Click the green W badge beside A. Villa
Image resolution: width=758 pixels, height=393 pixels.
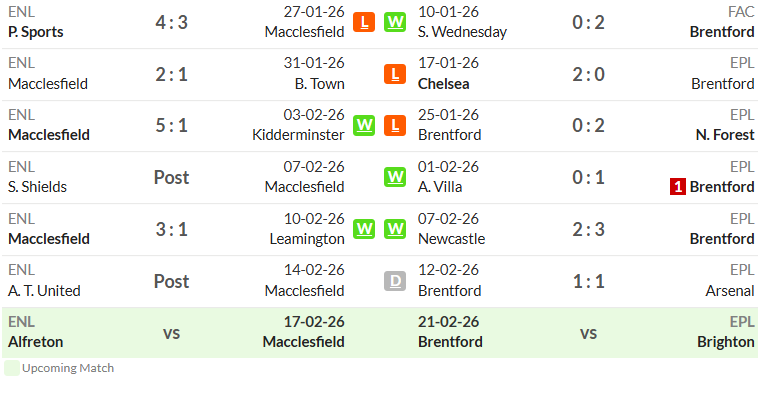click(x=395, y=177)
